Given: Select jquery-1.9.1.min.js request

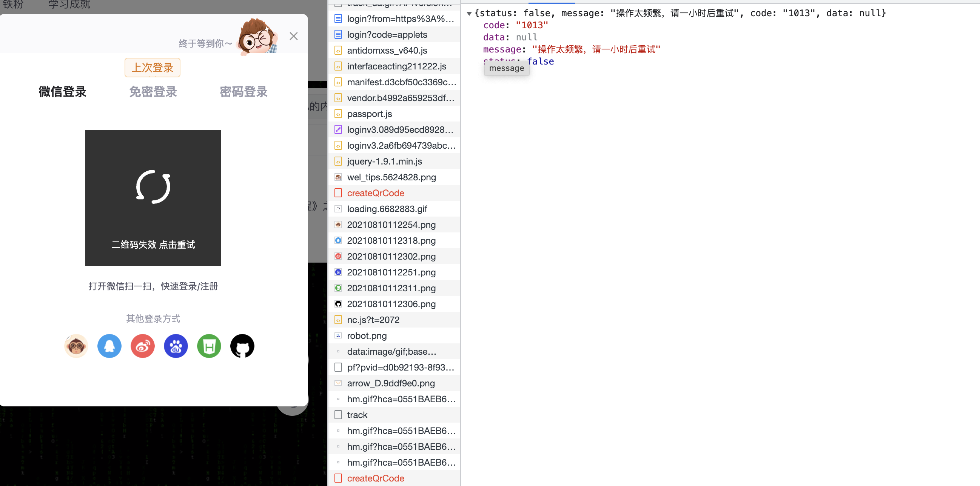Looking at the screenshot, I should (394, 161).
